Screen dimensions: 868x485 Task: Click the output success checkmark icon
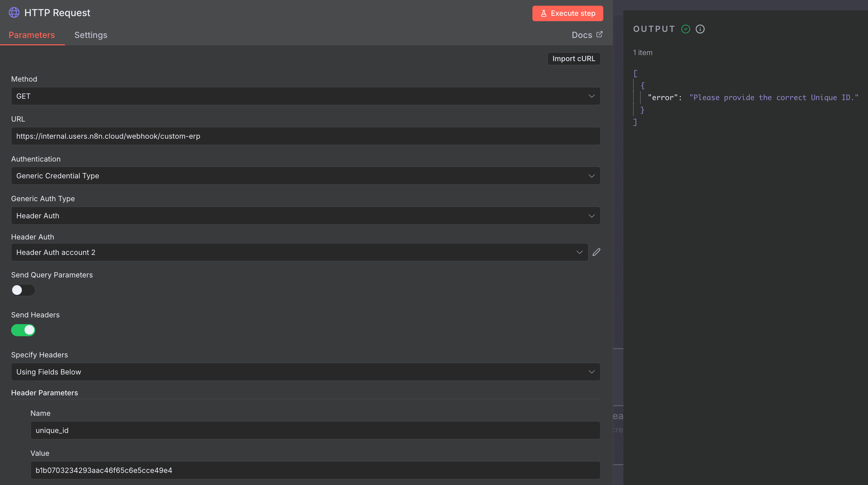coord(685,29)
